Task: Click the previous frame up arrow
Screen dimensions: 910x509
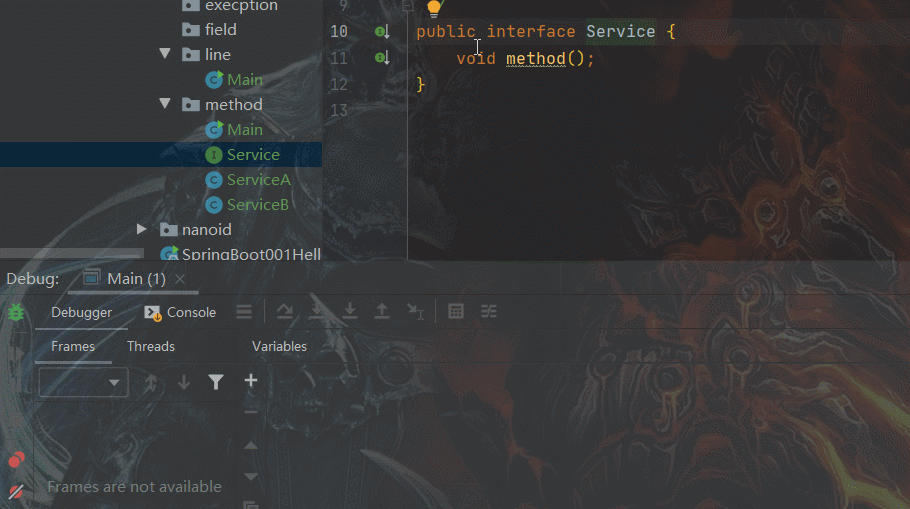Action: click(151, 382)
